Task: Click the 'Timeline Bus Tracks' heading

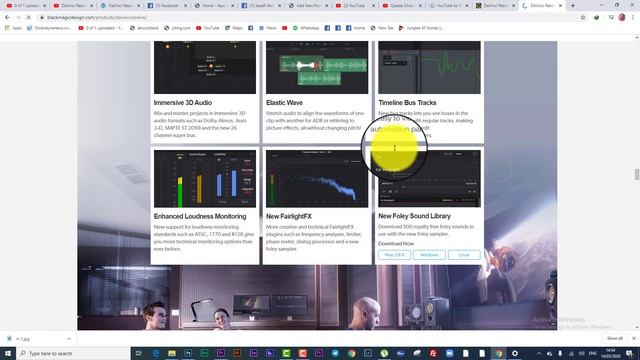Action: (407, 103)
